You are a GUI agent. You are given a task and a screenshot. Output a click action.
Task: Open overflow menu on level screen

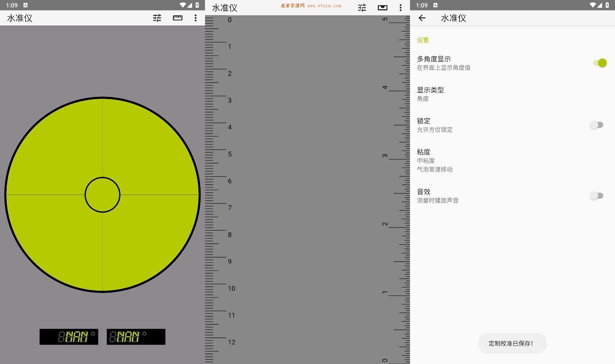196,18
